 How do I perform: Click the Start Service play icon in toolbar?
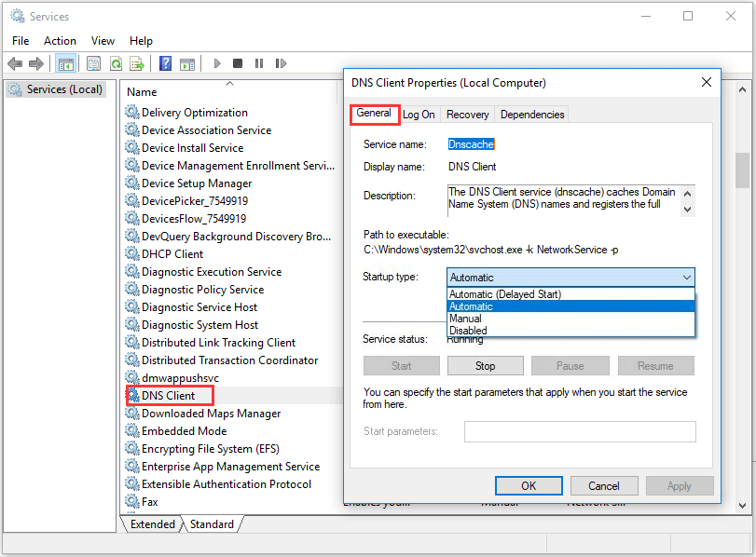point(217,63)
